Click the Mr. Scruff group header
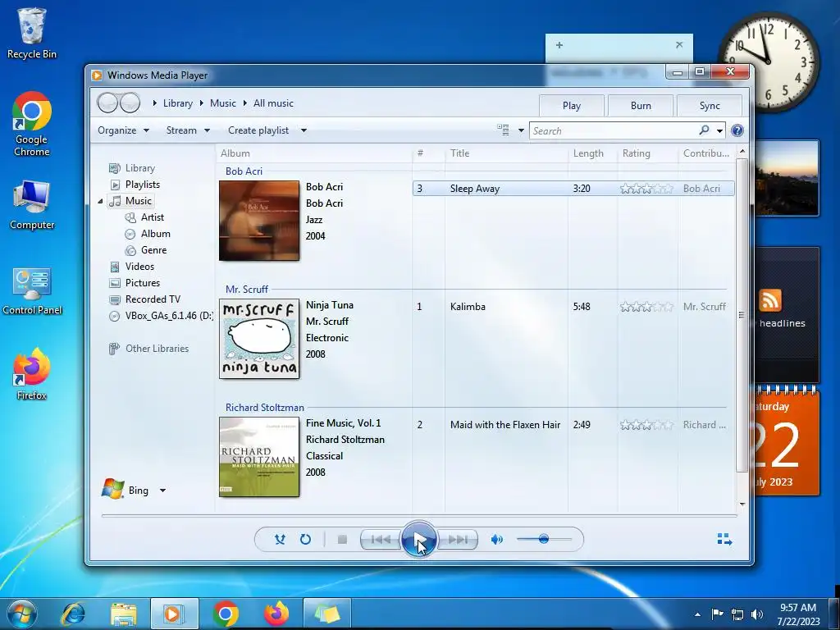This screenshot has height=630, width=840. [x=246, y=290]
